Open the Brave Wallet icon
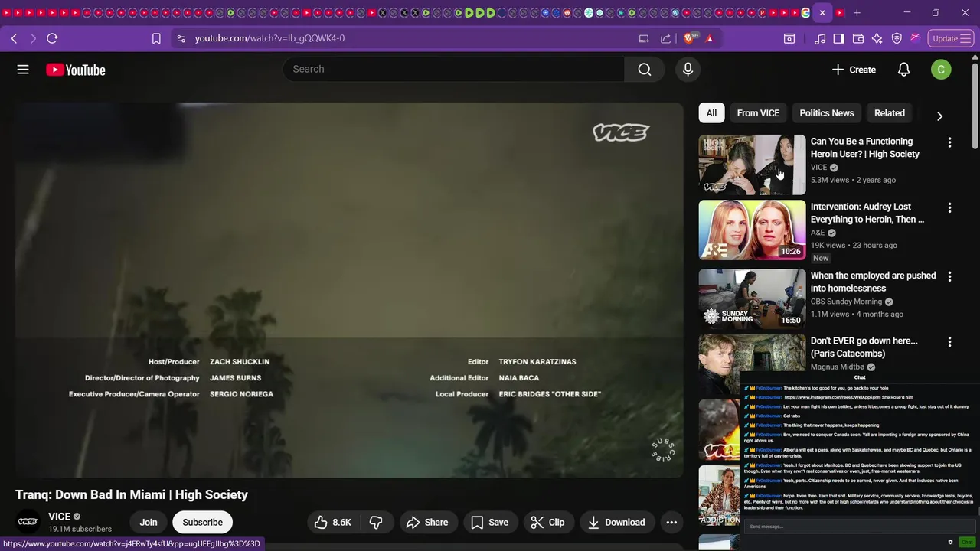Viewport: 980px width, 551px height. tap(858, 38)
